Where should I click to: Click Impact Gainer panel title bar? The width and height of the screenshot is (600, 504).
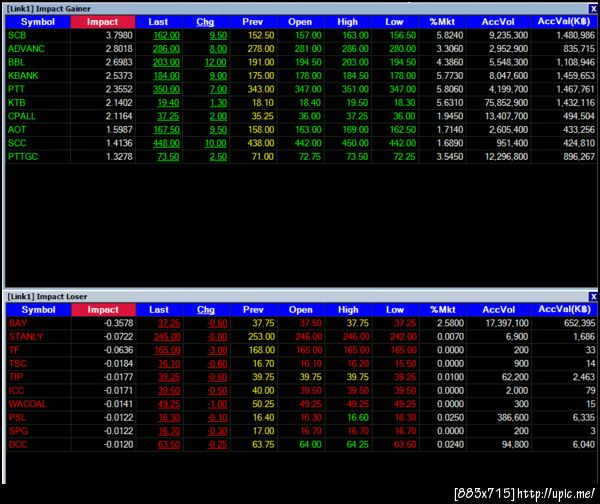[x=297, y=8]
